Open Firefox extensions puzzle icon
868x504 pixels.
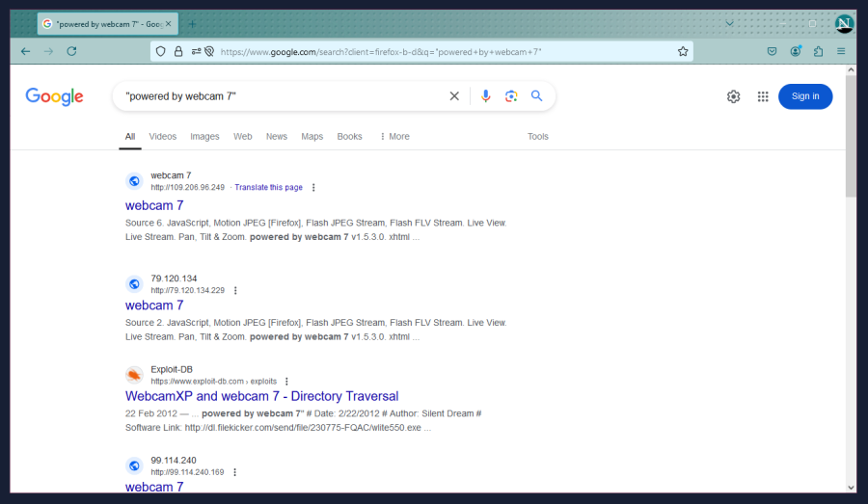point(819,51)
